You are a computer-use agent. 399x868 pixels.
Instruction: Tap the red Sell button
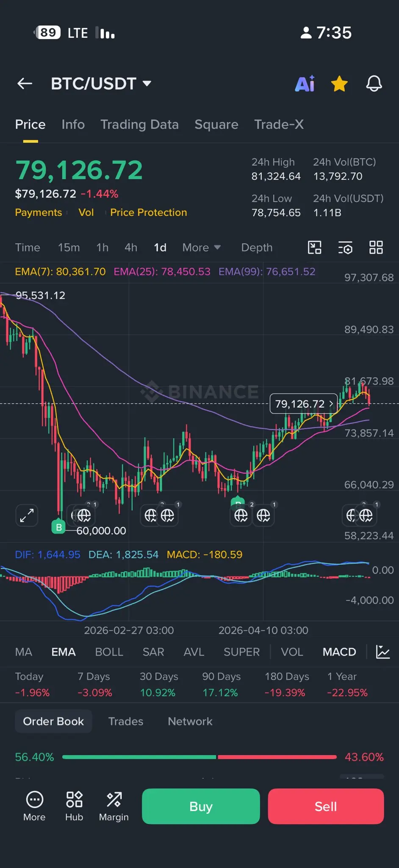(326, 806)
